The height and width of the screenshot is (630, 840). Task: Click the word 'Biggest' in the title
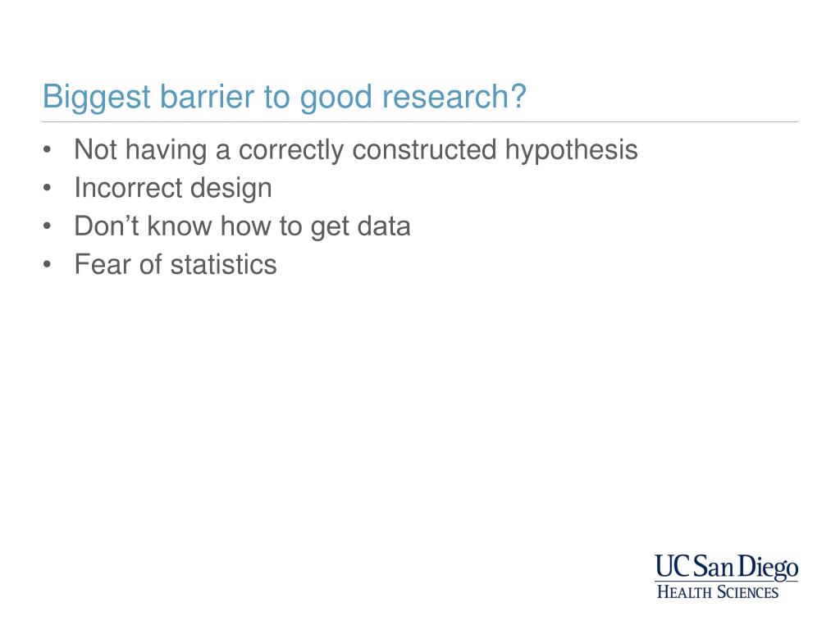(x=97, y=98)
